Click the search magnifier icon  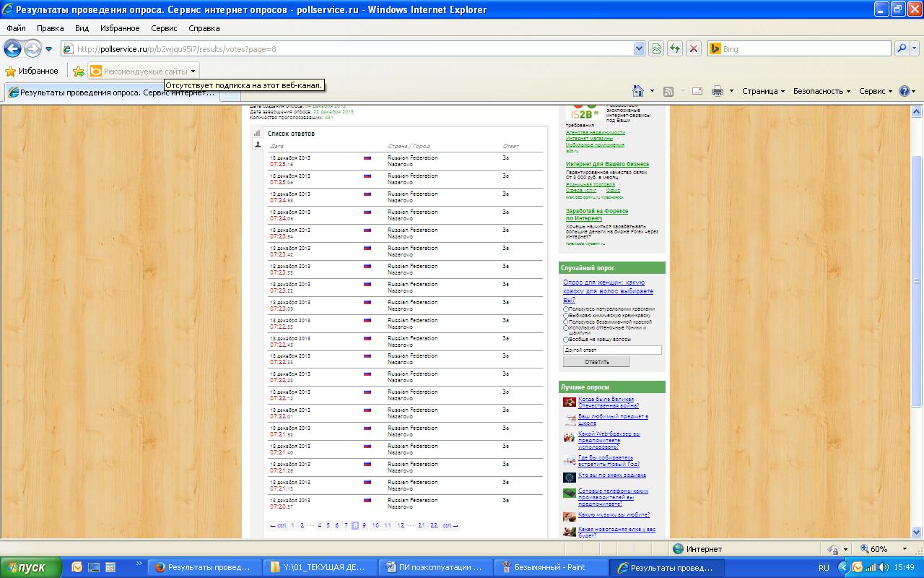pos(901,48)
